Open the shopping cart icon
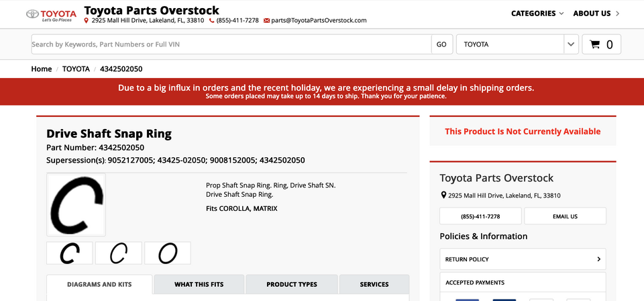The width and height of the screenshot is (644, 301). (x=594, y=44)
